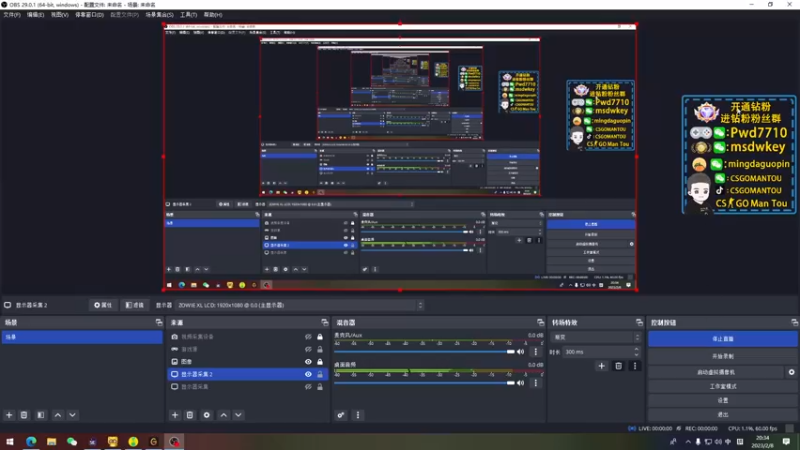Toggle lock on display capture 2 source
The width and height of the screenshot is (800, 450).
coord(320,374)
